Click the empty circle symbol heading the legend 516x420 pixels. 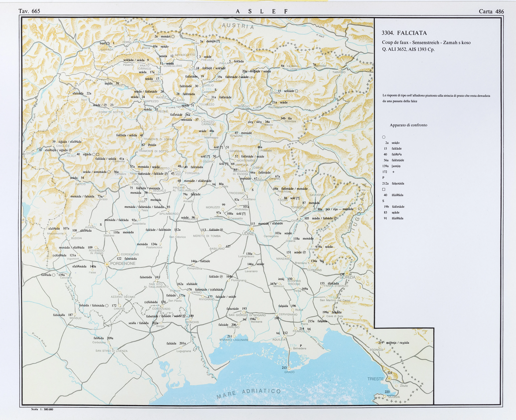click(x=384, y=137)
